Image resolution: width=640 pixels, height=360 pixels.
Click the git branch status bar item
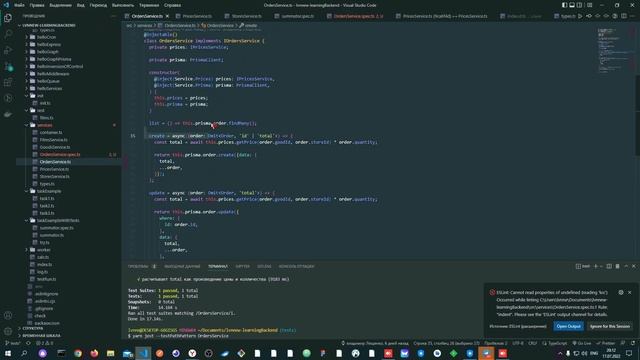(12, 343)
